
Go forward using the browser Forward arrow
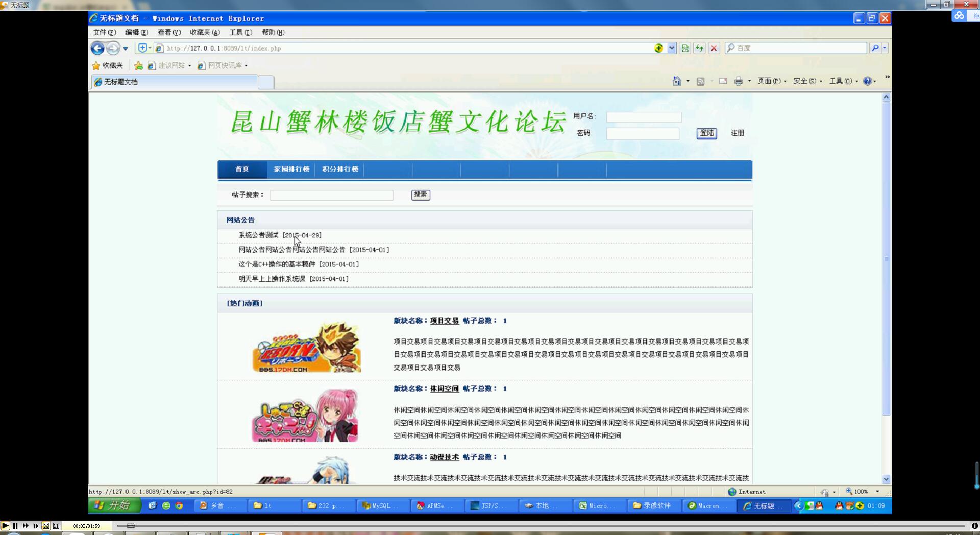(113, 48)
